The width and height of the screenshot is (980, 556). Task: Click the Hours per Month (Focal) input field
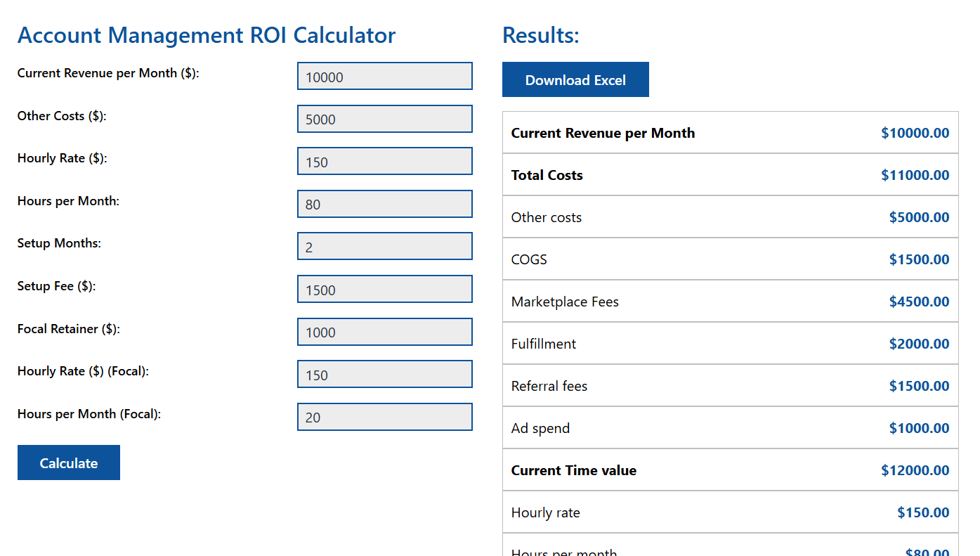pos(384,416)
